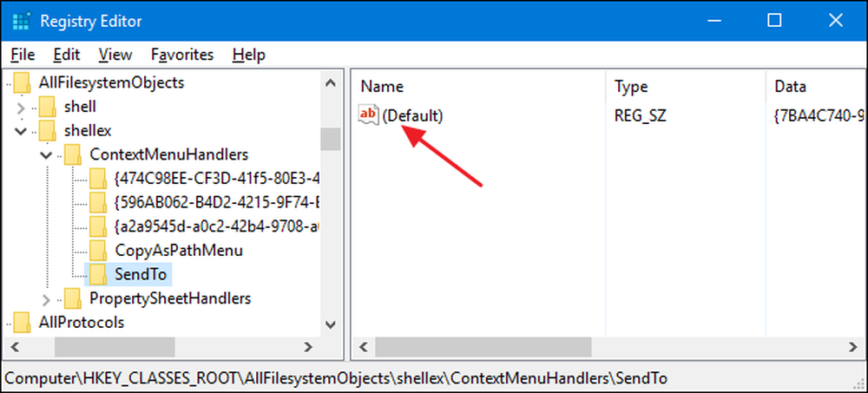Click the PropertySheetHandlers folder icon
Screen dimensions: 868x393
click(73, 298)
